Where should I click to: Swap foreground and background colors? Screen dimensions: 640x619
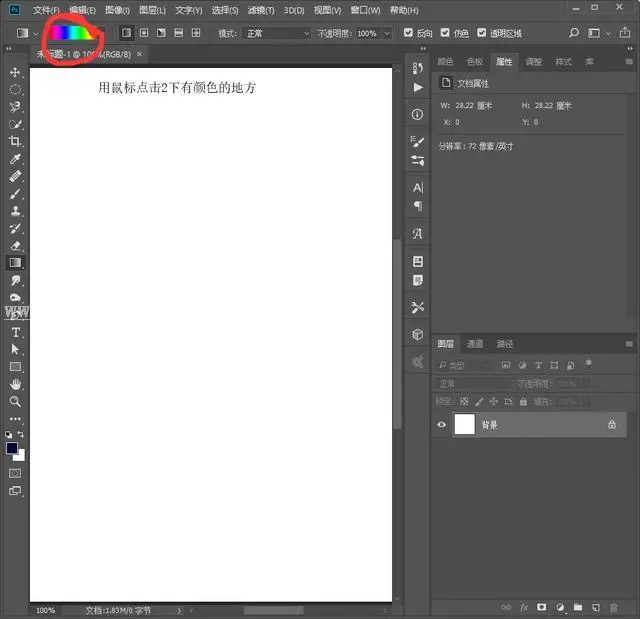pos(21,434)
